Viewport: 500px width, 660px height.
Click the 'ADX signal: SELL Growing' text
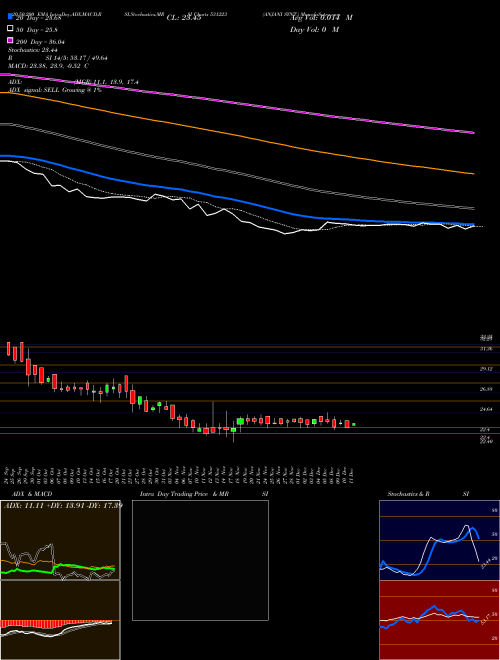[x=45, y=90]
